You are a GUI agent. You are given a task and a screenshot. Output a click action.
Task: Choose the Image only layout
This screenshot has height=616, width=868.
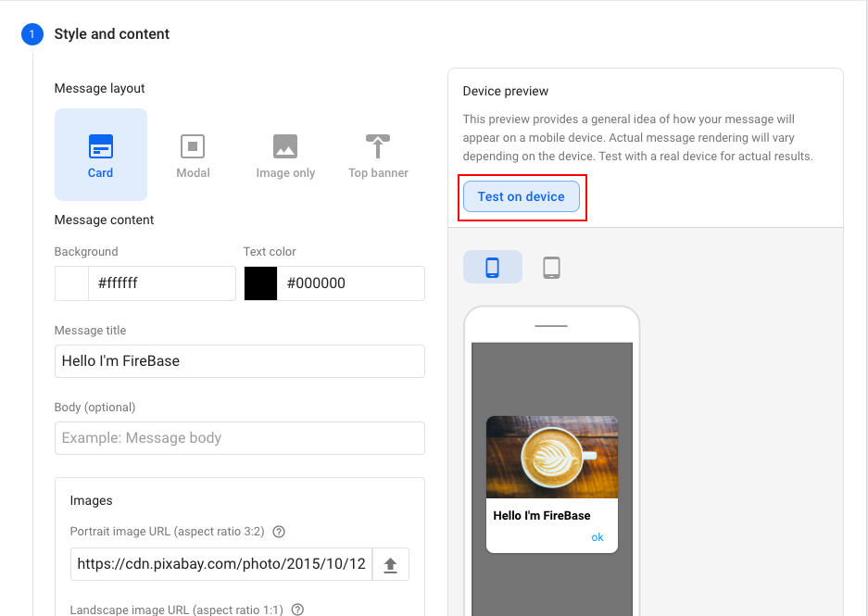[285, 156]
